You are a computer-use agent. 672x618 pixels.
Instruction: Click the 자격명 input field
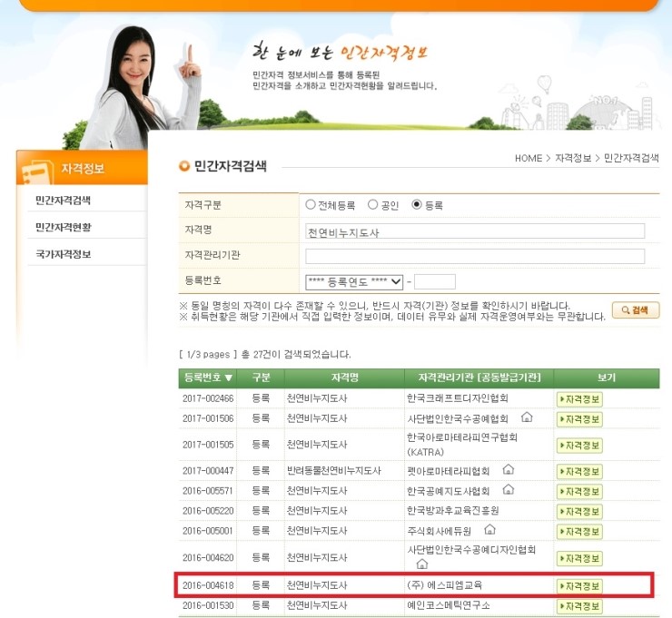[x=475, y=231]
